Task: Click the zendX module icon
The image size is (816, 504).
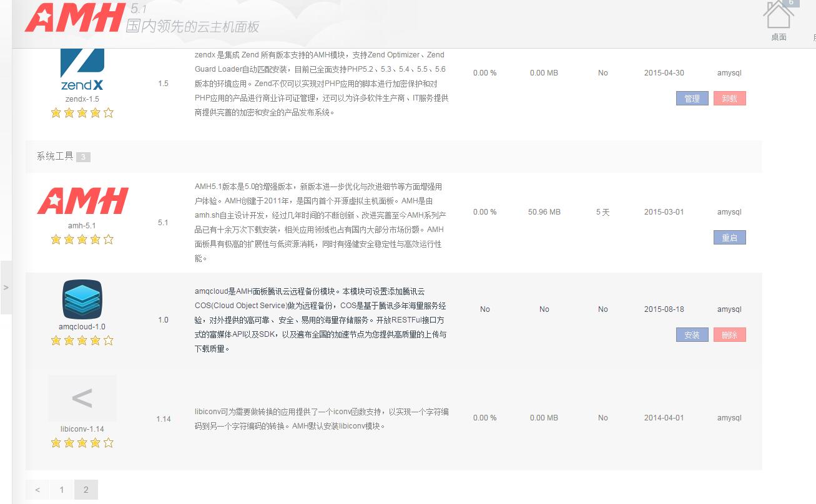Action: click(x=82, y=69)
